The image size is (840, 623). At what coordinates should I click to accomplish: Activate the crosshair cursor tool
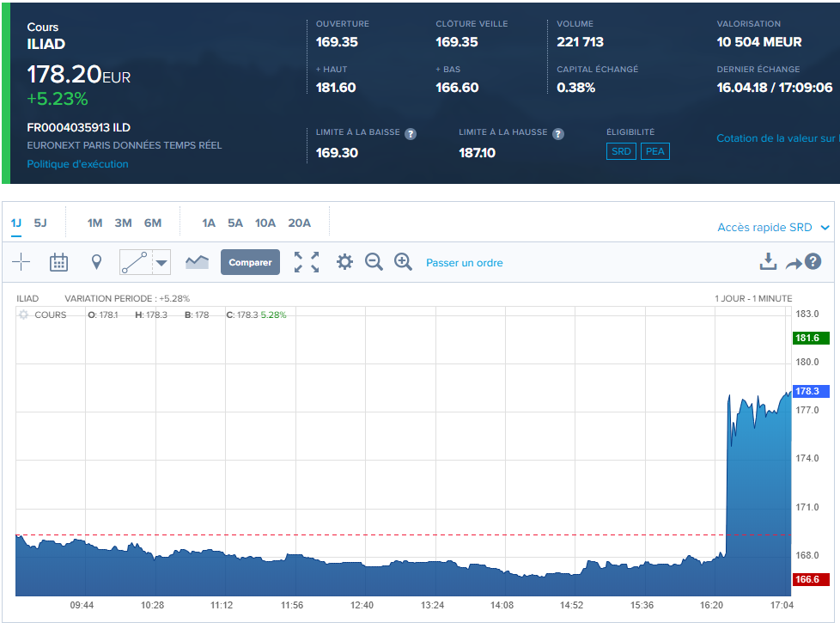(21, 262)
